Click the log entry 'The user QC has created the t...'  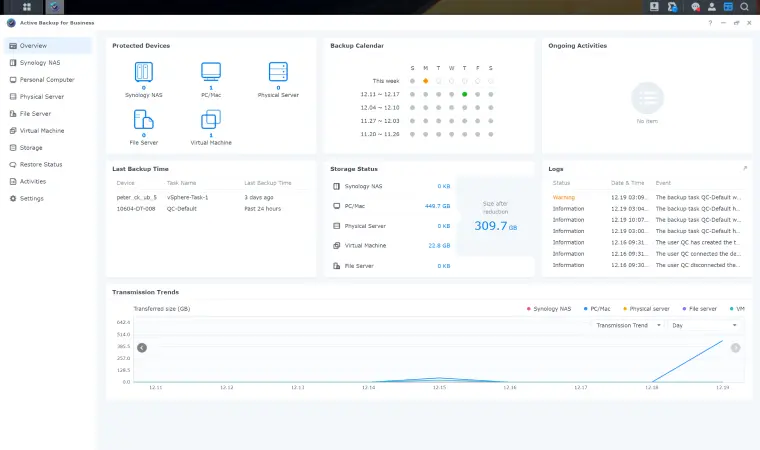[x=647, y=242]
